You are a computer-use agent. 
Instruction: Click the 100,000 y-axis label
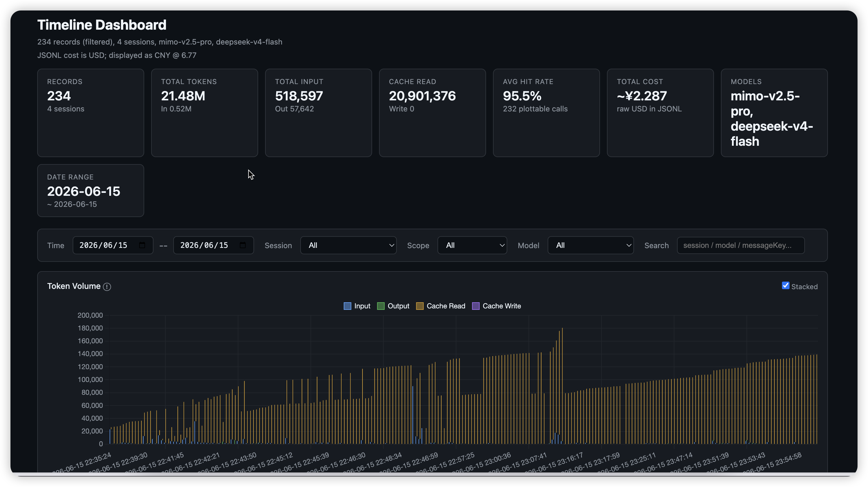point(90,380)
